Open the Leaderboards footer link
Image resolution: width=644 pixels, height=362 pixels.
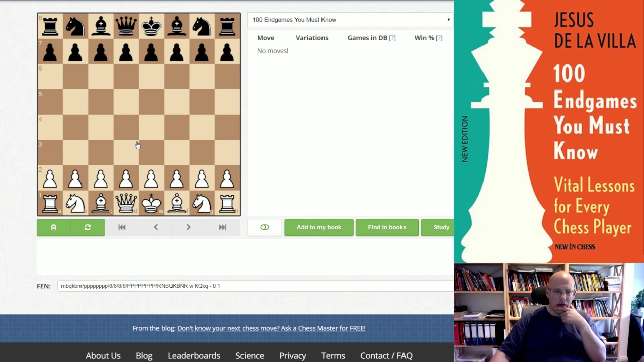coord(194,355)
